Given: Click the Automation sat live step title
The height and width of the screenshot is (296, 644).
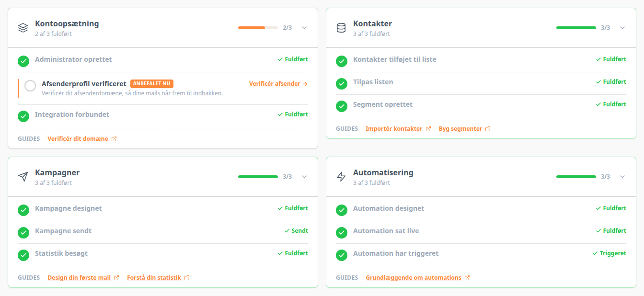Looking at the screenshot, I should pyautogui.click(x=386, y=231).
